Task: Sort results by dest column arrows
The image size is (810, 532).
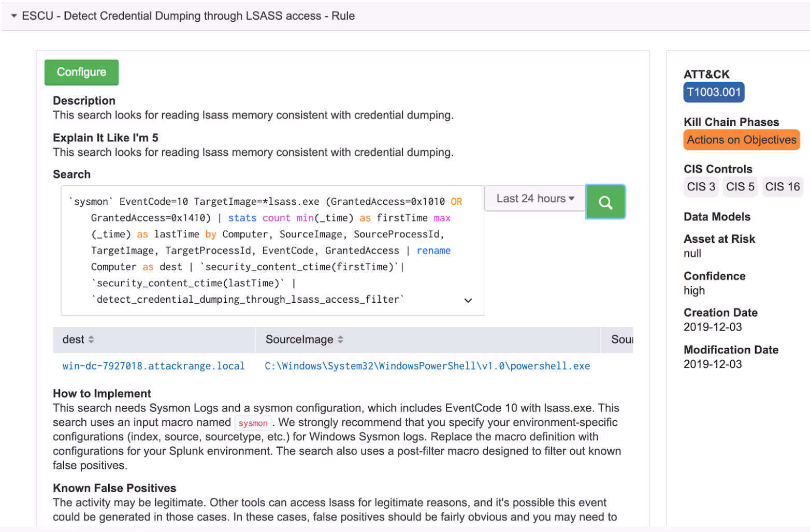Action: click(x=91, y=339)
